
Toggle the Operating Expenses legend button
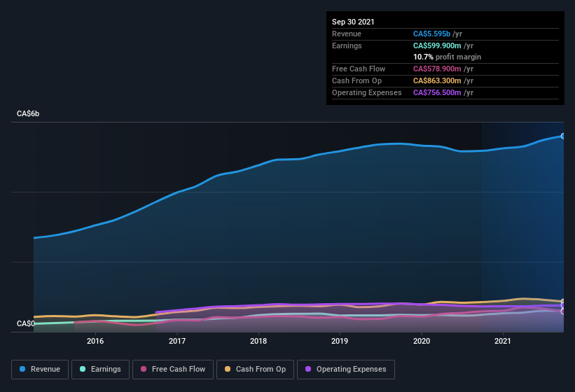[x=346, y=370]
